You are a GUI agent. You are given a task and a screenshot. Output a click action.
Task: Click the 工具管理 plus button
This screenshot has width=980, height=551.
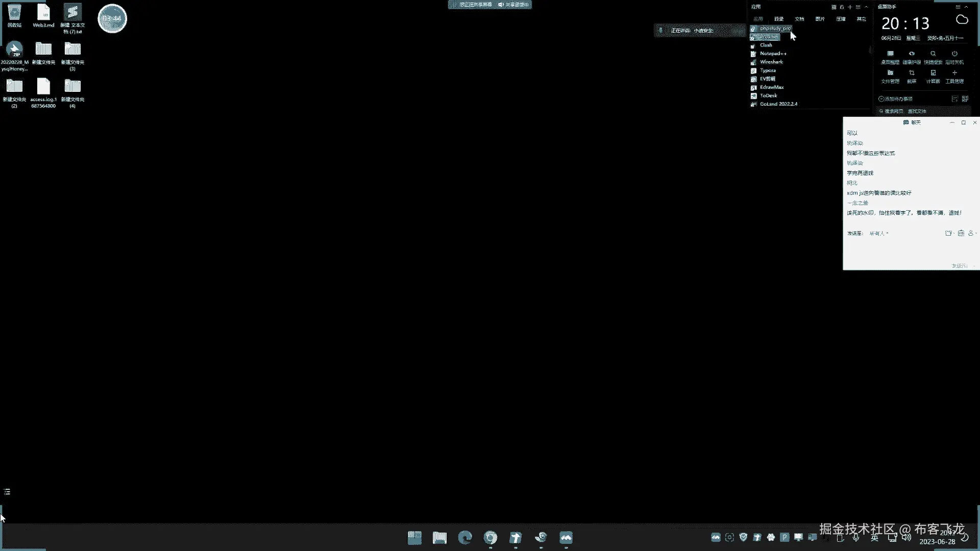pos(954,73)
